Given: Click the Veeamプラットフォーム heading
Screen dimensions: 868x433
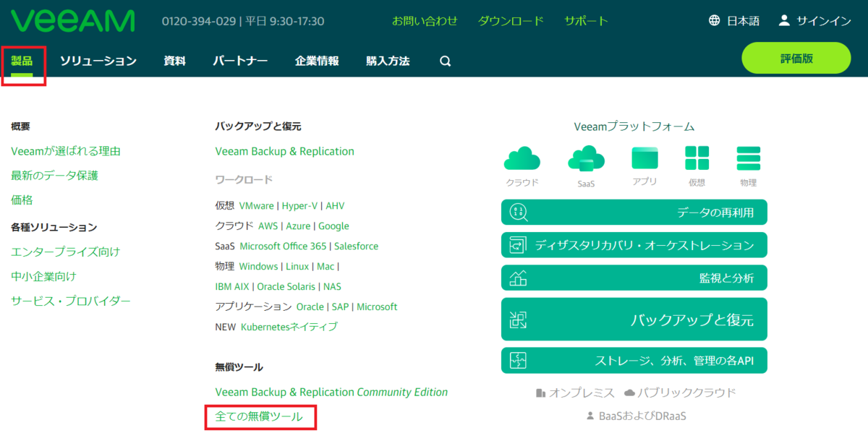Looking at the screenshot, I should (634, 127).
